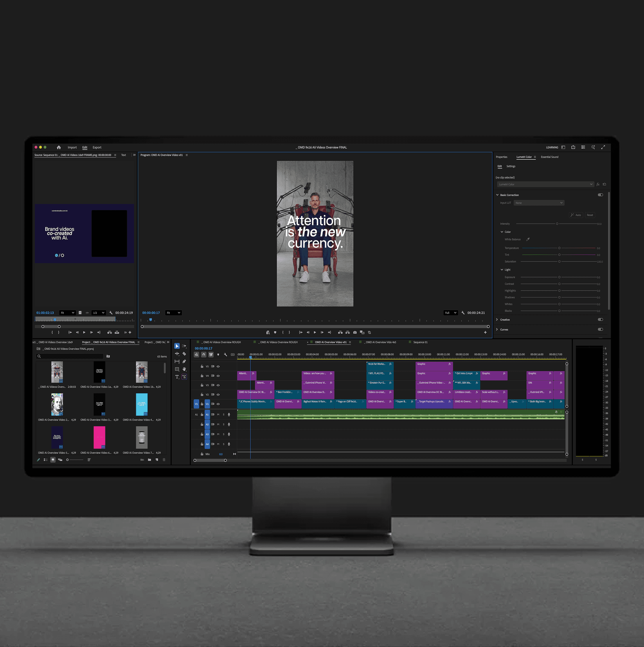Select the Razor tool
The height and width of the screenshot is (647, 644).
[x=184, y=354]
